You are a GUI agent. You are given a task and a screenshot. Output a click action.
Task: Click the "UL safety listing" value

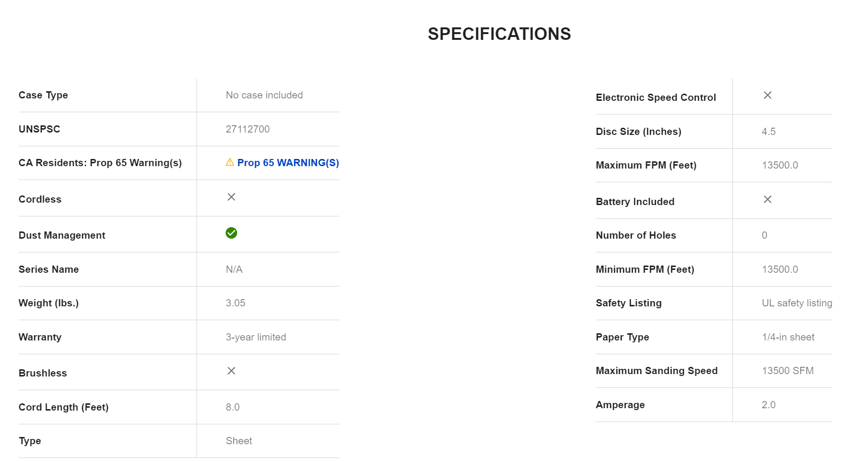click(797, 303)
